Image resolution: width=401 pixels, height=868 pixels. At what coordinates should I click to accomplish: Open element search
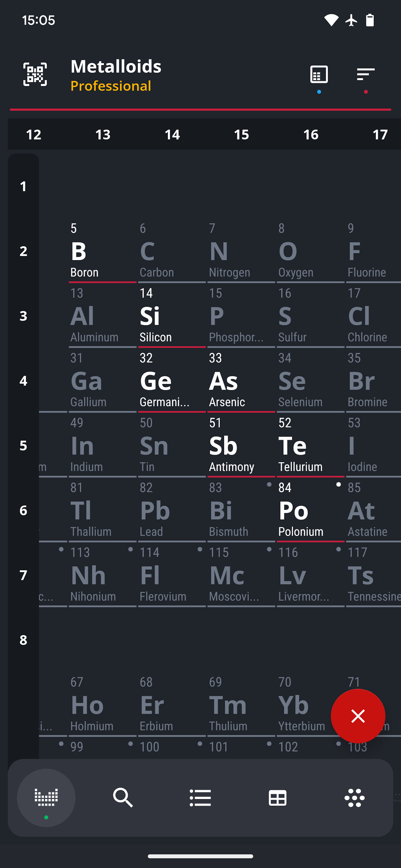click(x=123, y=797)
